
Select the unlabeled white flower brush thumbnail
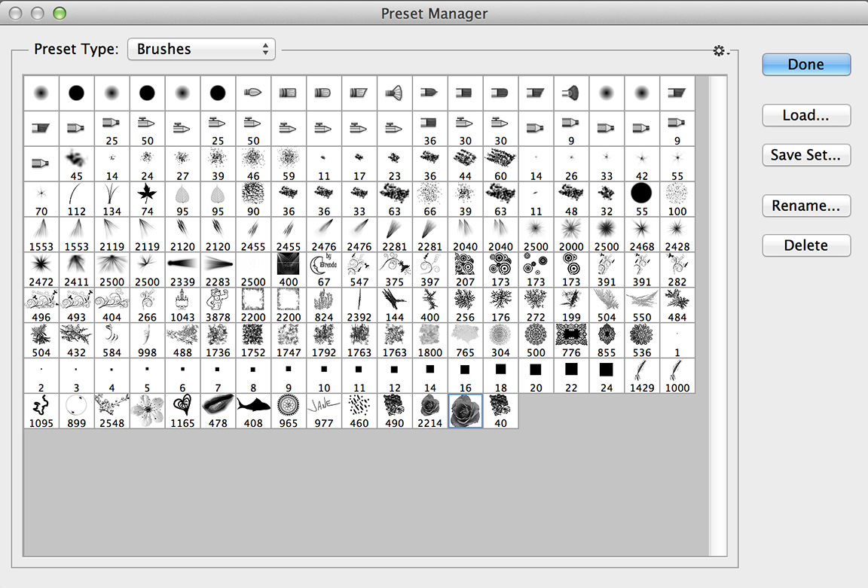(x=147, y=411)
